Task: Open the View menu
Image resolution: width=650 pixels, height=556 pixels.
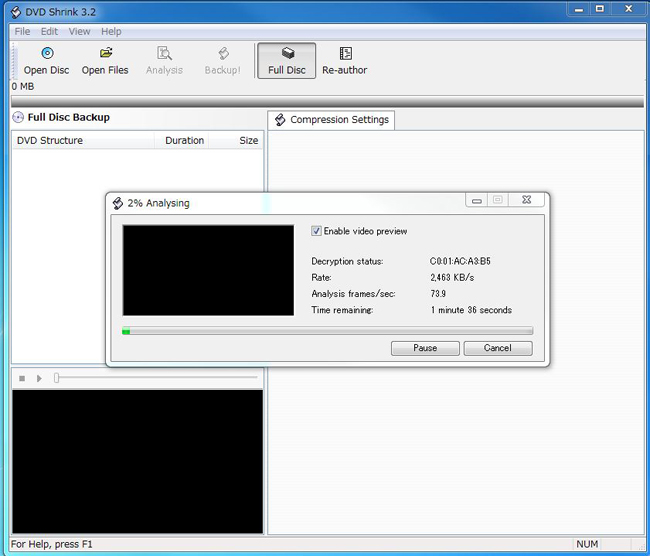Action: pyautogui.click(x=79, y=32)
